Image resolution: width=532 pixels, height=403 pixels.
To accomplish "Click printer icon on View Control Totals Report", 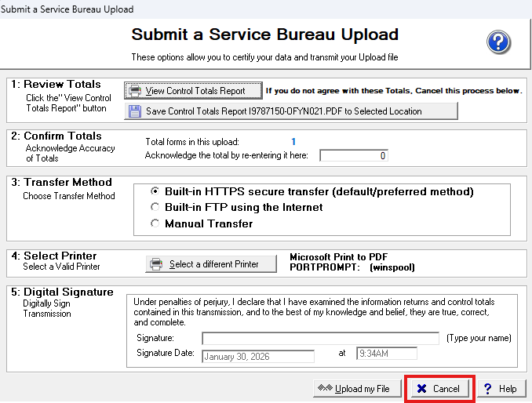I will (135, 91).
